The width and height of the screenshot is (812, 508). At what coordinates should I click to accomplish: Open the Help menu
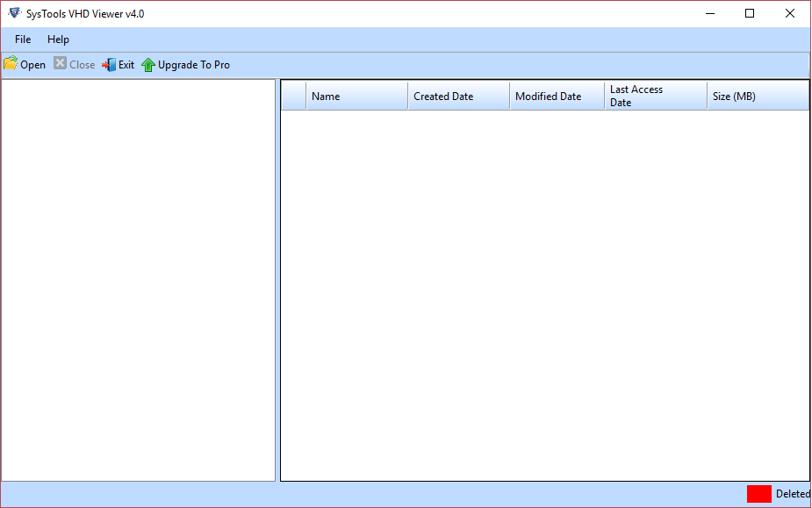click(x=58, y=39)
